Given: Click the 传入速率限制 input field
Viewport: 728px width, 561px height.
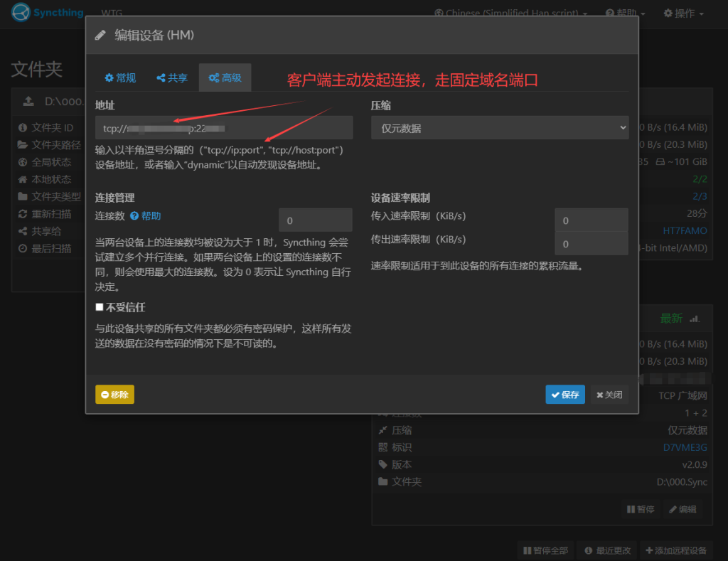Looking at the screenshot, I should point(591,220).
